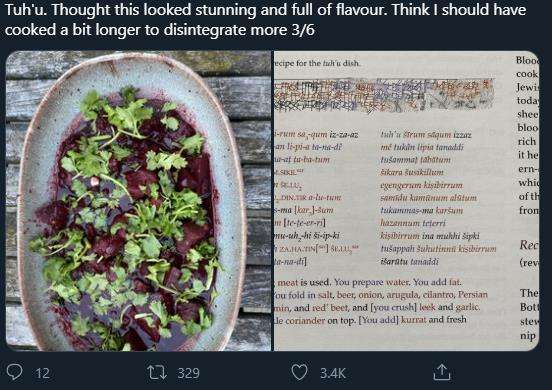Like the tweet with the heart icon
552x390 pixels.
[300, 372]
